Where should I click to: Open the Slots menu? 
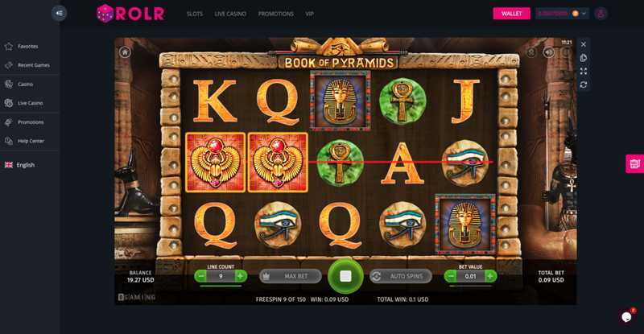(x=194, y=14)
